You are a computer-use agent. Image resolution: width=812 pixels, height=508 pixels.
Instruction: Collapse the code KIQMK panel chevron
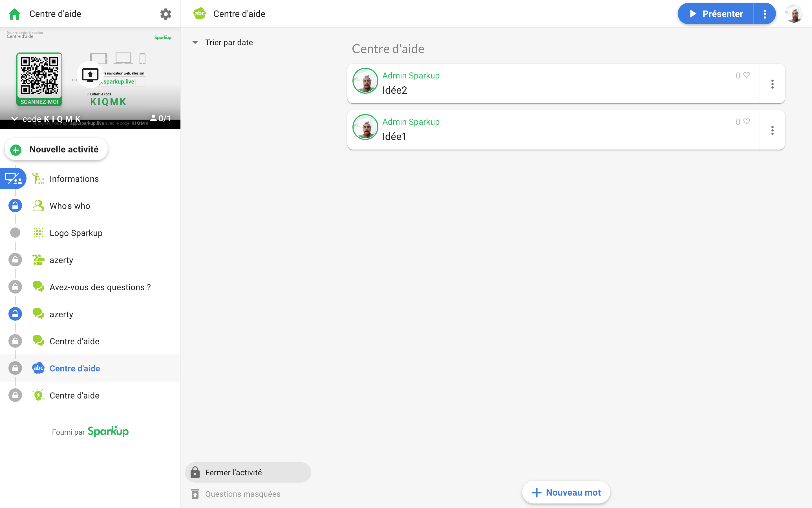(14, 119)
